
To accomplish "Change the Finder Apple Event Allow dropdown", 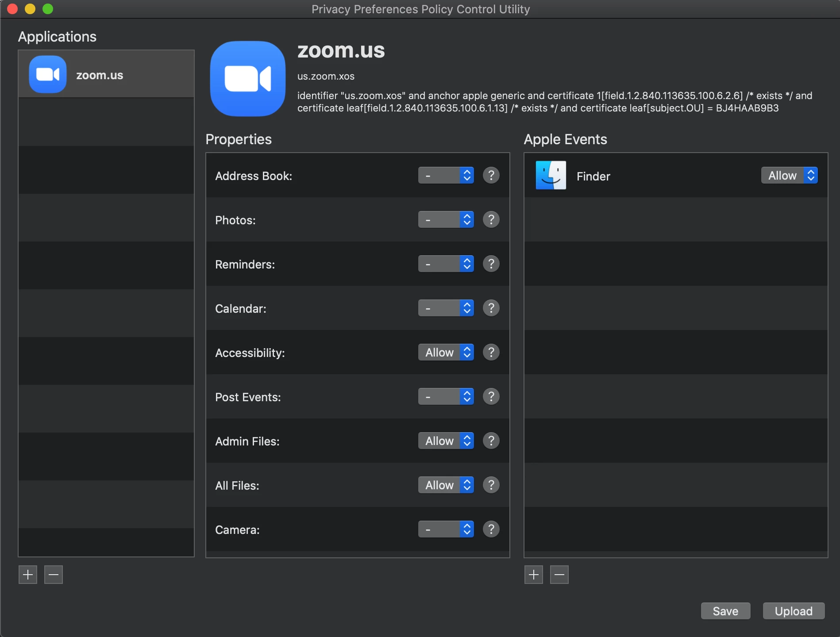I will pyautogui.click(x=790, y=176).
